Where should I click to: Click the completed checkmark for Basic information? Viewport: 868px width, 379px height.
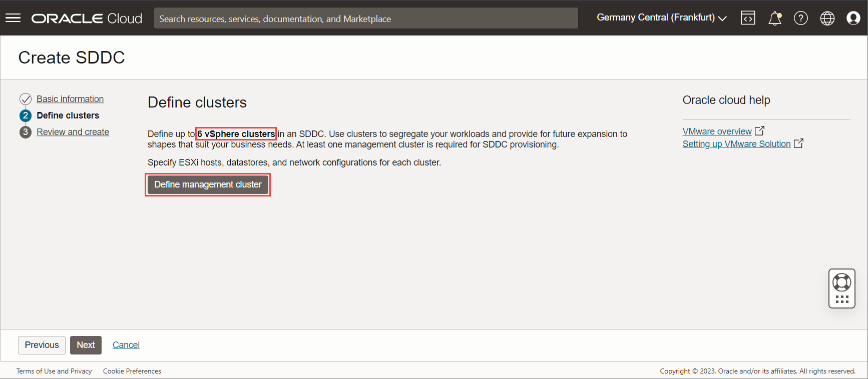(26, 99)
